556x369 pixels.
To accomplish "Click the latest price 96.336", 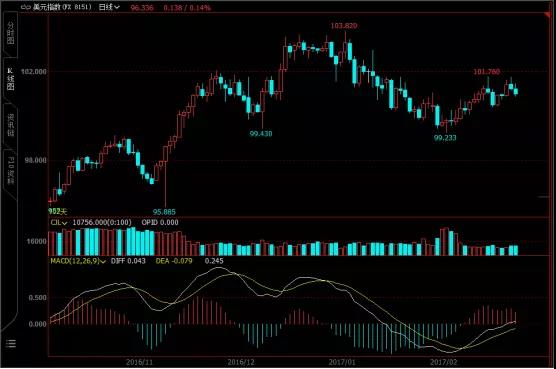I will [142, 7].
